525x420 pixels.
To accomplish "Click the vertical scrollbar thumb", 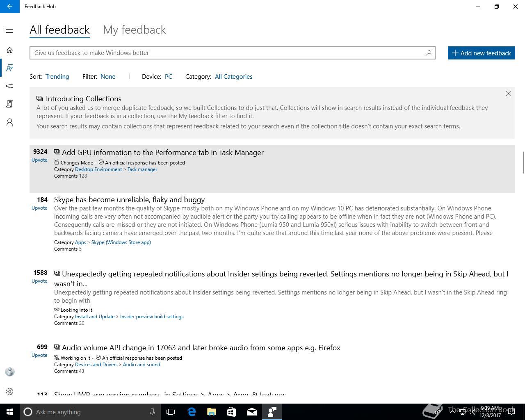I will [x=523, y=162].
